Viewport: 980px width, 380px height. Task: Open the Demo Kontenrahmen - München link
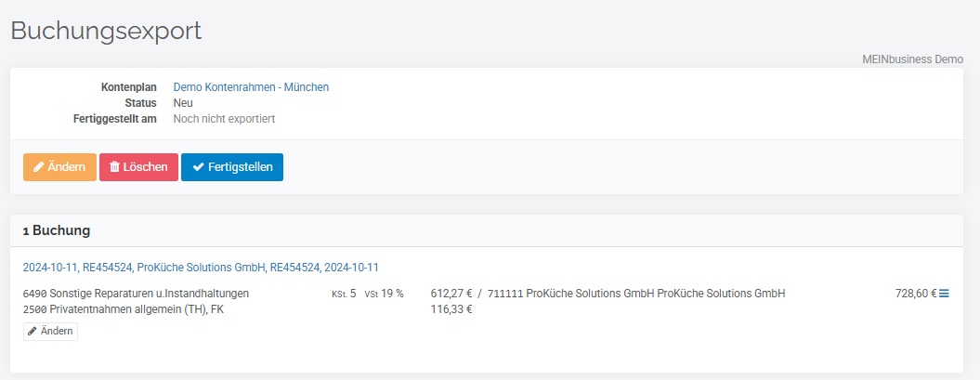[251, 87]
